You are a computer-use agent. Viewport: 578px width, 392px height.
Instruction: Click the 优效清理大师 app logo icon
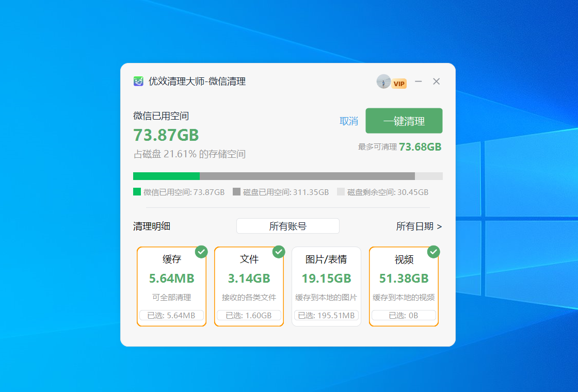point(138,81)
